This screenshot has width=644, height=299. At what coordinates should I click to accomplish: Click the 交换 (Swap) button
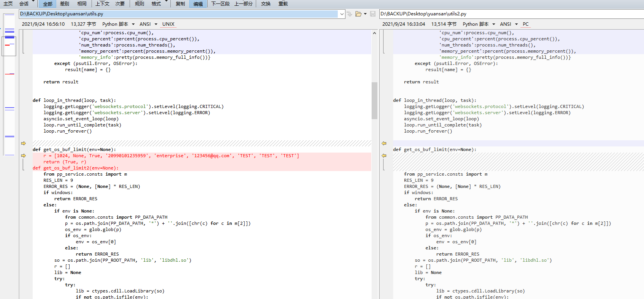266,4
